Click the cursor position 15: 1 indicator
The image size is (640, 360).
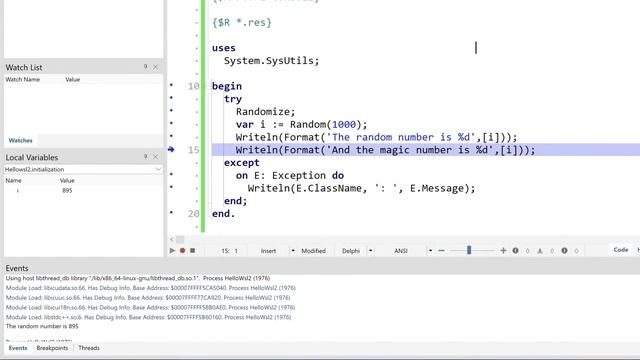point(229,251)
